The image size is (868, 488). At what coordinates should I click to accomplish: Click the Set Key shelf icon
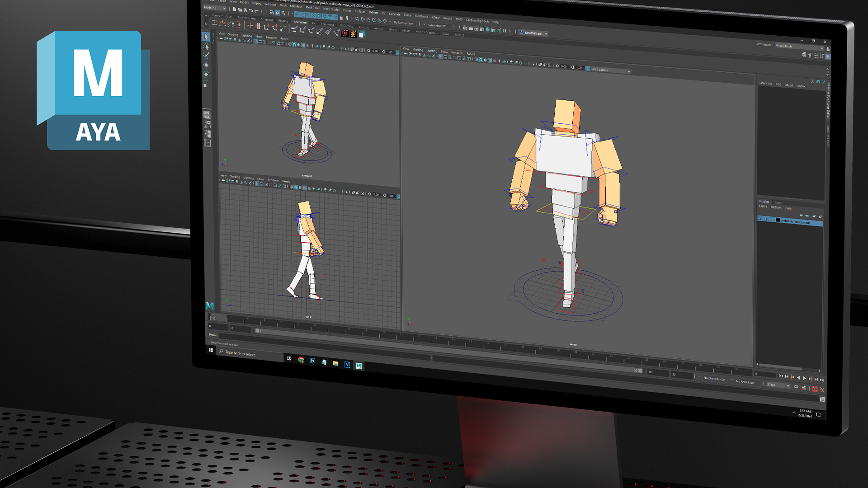click(250, 25)
